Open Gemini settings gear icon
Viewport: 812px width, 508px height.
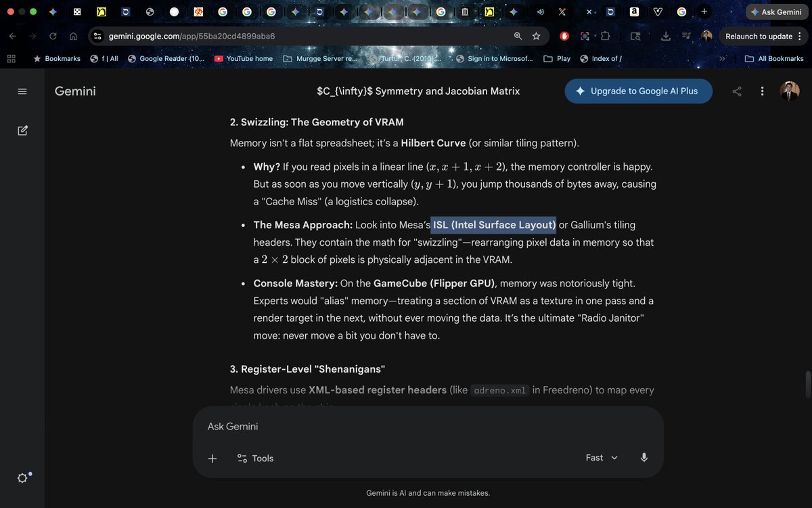[22, 478]
